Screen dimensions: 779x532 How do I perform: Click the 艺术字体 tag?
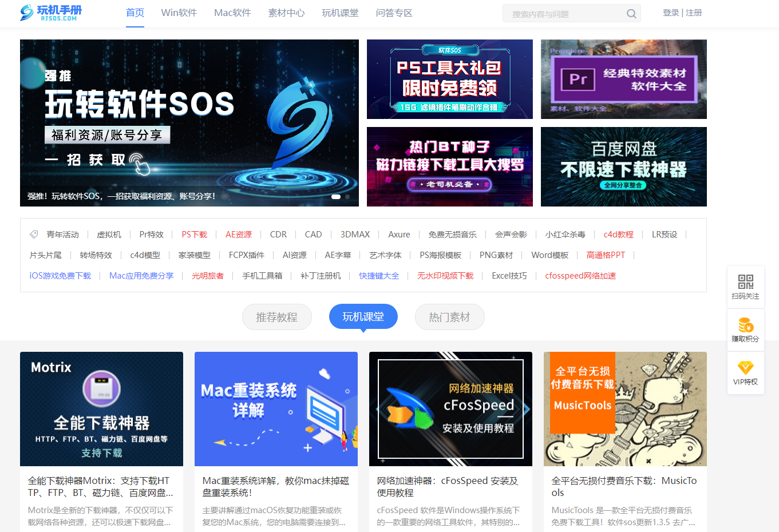click(386, 255)
